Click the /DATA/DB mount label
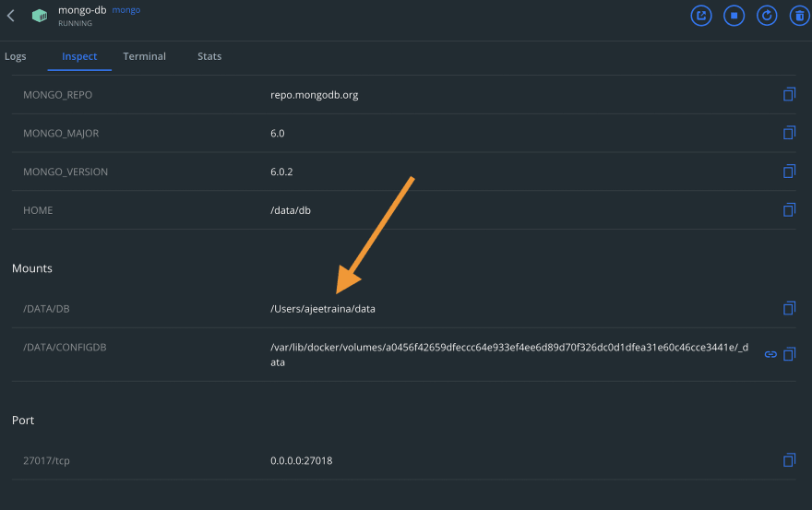 point(46,309)
